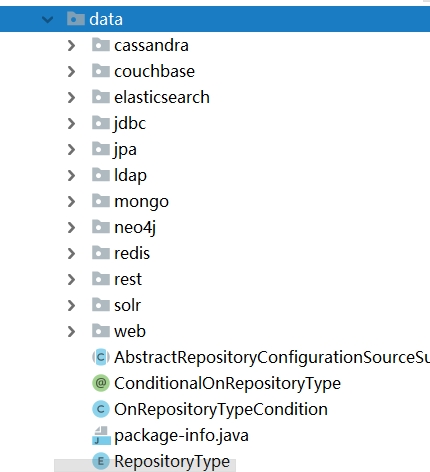The image size is (430, 472).
Task: Select the solr package name
Action: pyautogui.click(x=128, y=305)
